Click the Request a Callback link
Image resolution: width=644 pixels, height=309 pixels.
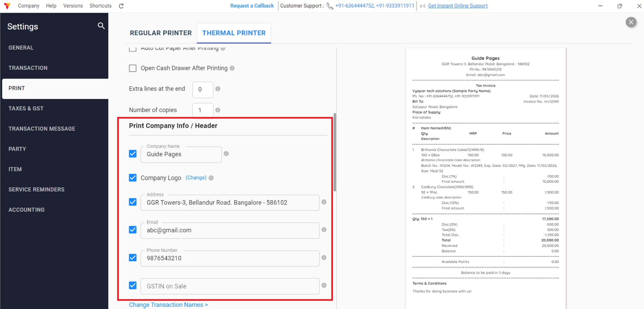(252, 6)
